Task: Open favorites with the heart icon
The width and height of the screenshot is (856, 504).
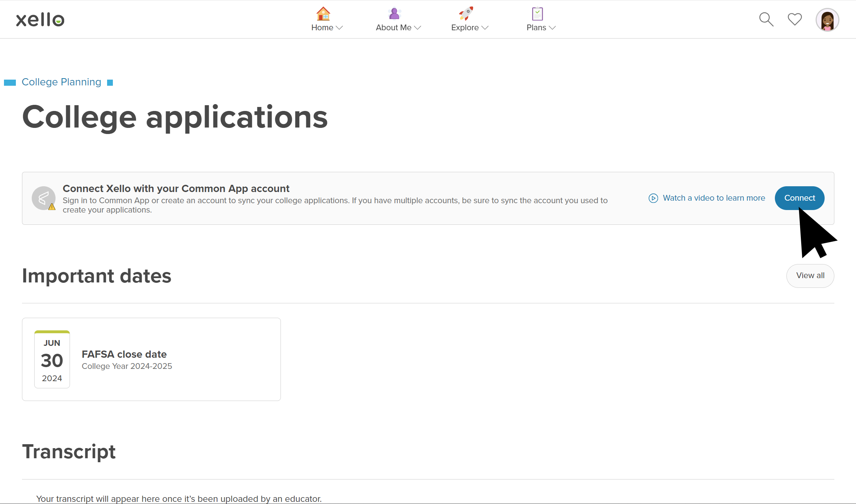Action: tap(795, 19)
